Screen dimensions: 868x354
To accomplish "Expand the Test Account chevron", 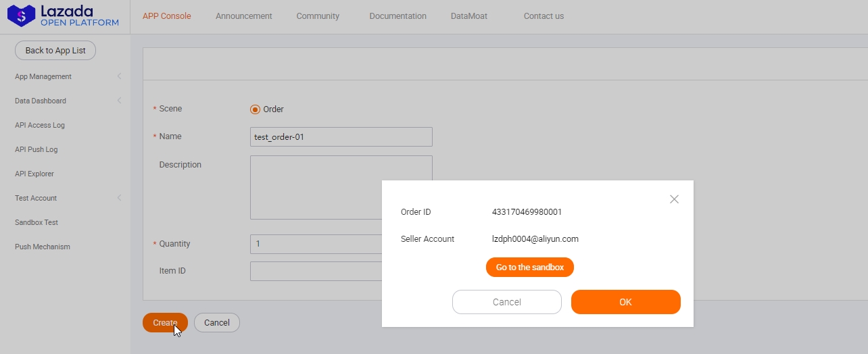I will (x=119, y=198).
